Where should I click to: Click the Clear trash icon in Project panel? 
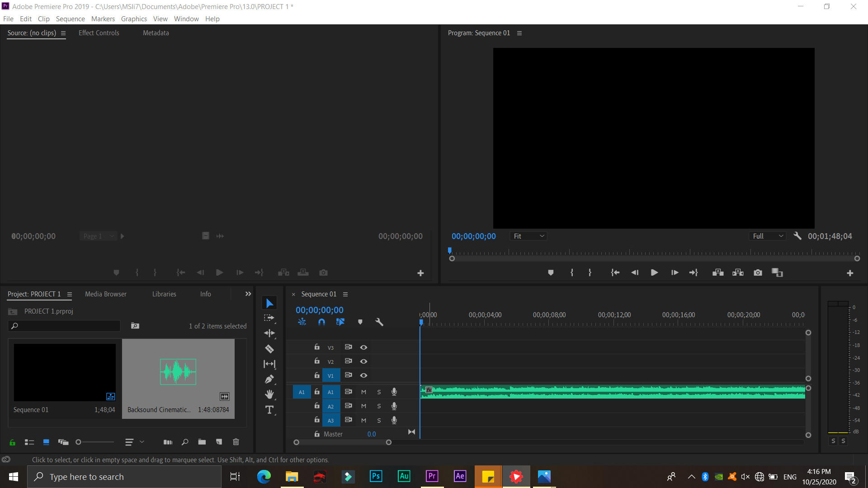tap(236, 442)
